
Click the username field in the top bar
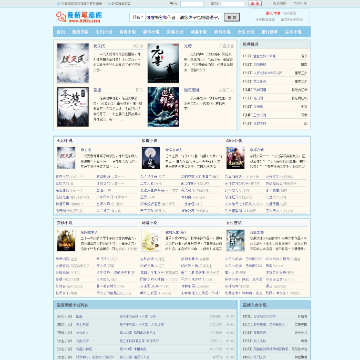[x=192, y=4]
